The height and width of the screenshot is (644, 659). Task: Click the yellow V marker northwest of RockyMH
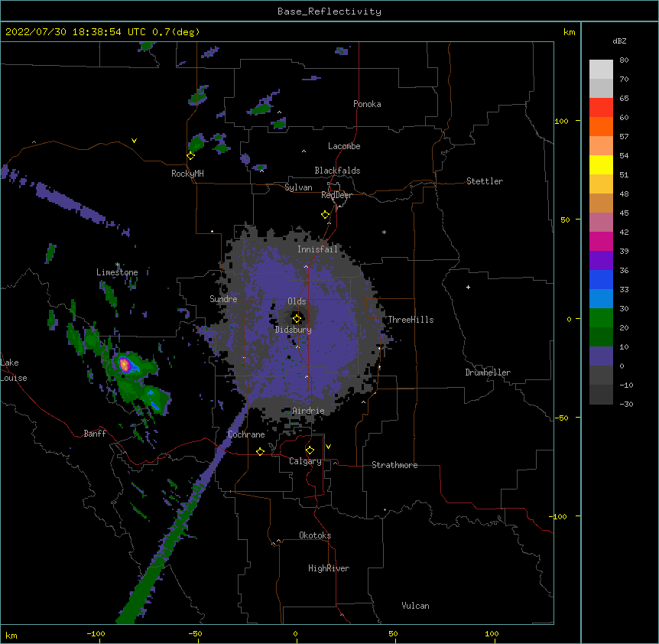134,141
